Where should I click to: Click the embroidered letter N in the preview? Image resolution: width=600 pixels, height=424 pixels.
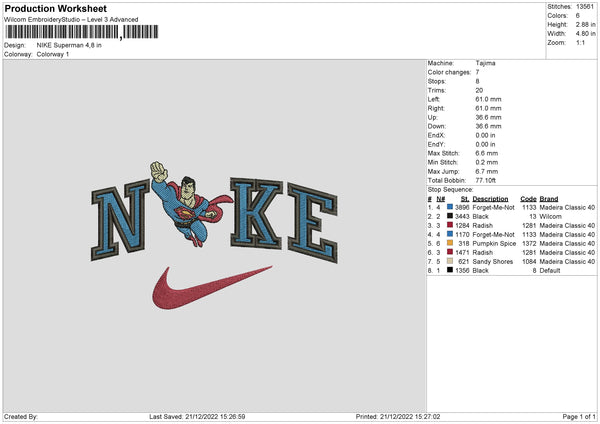click(120, 220)
